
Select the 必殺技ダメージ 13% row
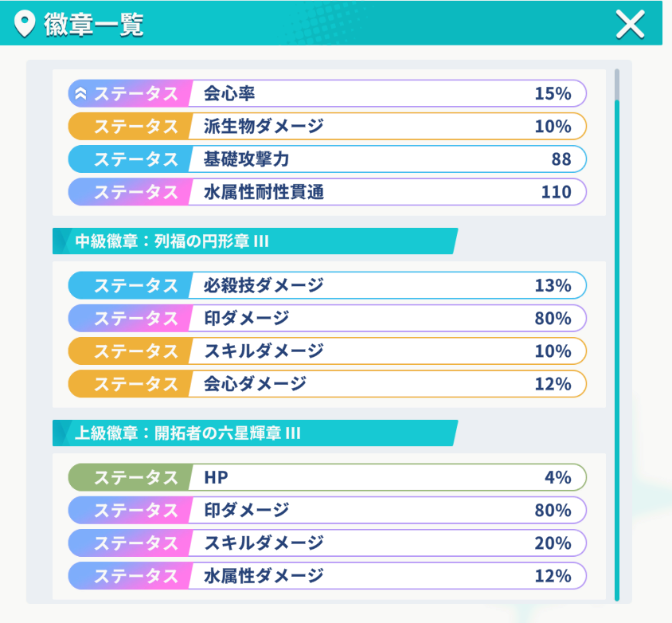(x=327, y=285)
